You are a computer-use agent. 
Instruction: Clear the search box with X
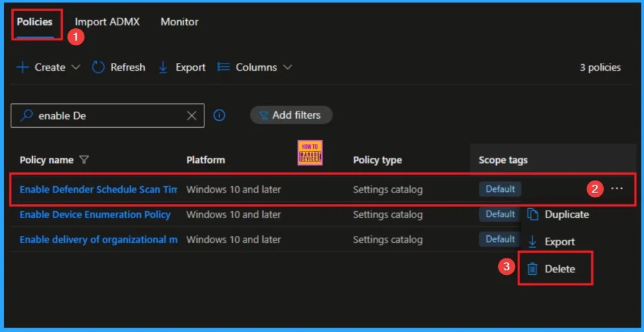191,116
